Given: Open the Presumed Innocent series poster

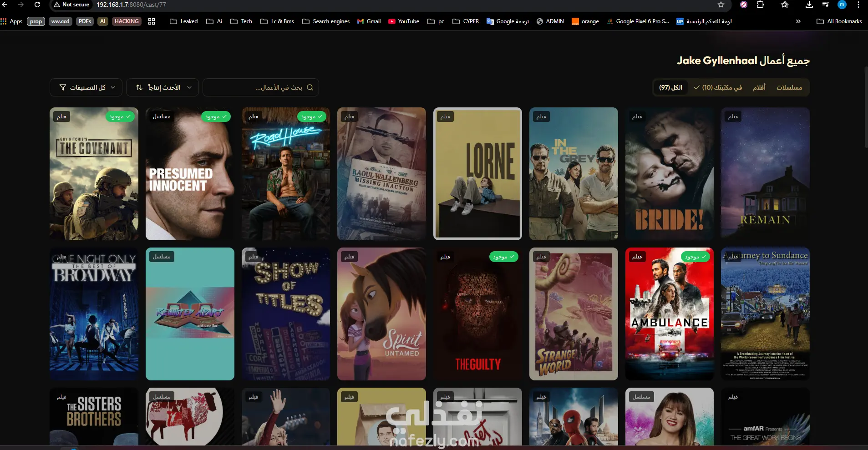Looking at the screenshot, I should click(x=190, y=174).
